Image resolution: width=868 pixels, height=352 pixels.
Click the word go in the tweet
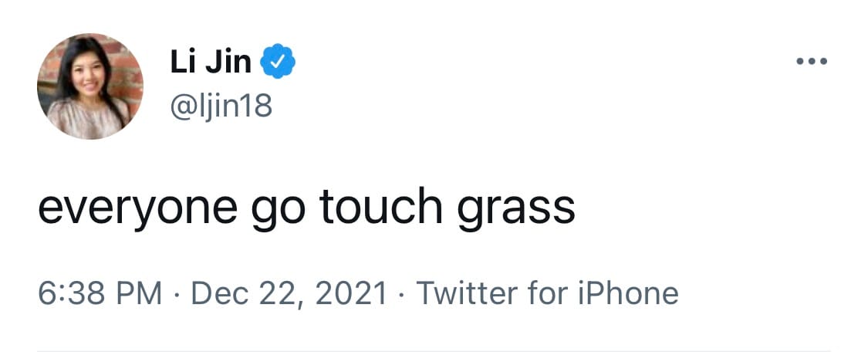pos(275,208)
